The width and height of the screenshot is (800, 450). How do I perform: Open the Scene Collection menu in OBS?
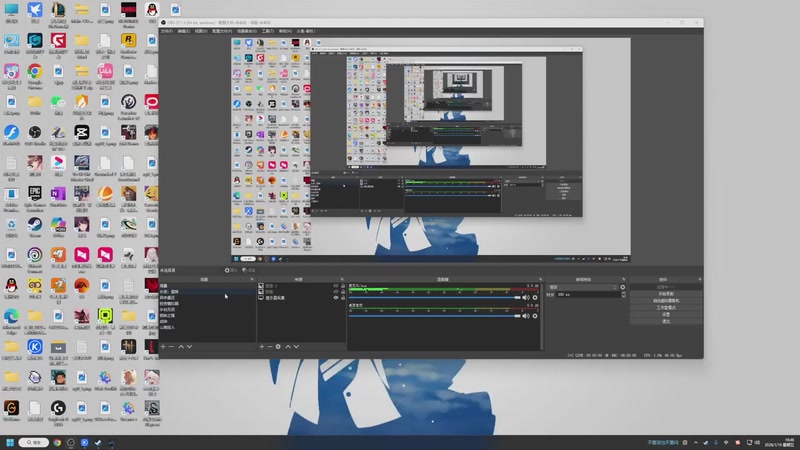(247, 31)
